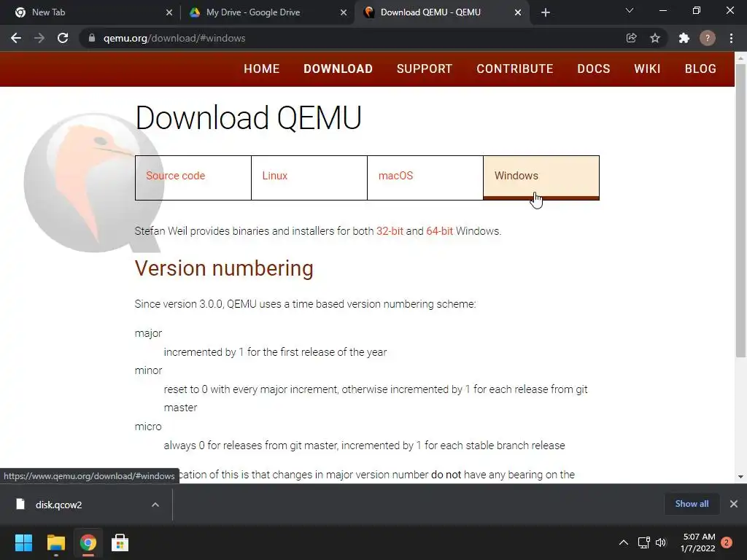The image size is (747, 560).
Task: Reload the QEMU download page
Action: (x=63, y=38)
